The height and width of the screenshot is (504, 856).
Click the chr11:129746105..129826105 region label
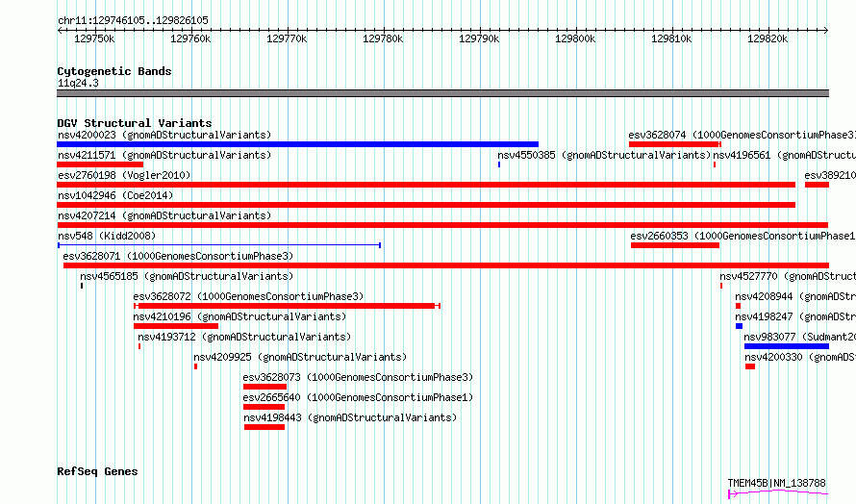tap(133, 20)
